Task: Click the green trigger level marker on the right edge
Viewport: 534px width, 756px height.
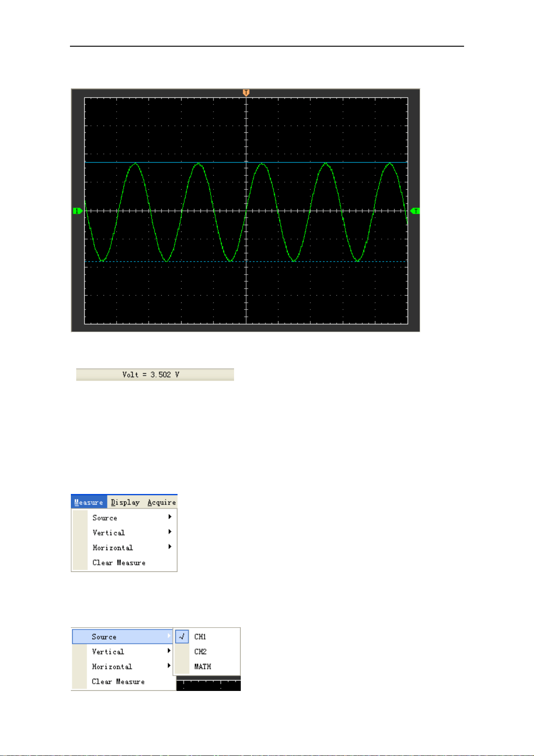Action: point(415,211)
